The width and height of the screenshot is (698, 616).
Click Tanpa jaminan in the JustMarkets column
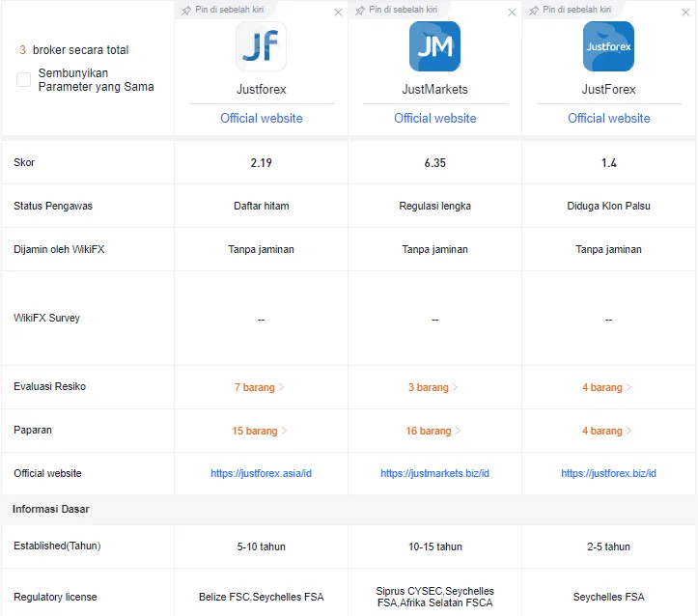434,249
